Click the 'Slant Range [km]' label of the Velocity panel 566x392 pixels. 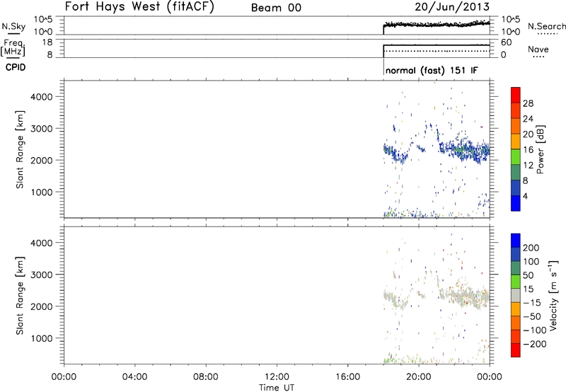click(20, 296)
